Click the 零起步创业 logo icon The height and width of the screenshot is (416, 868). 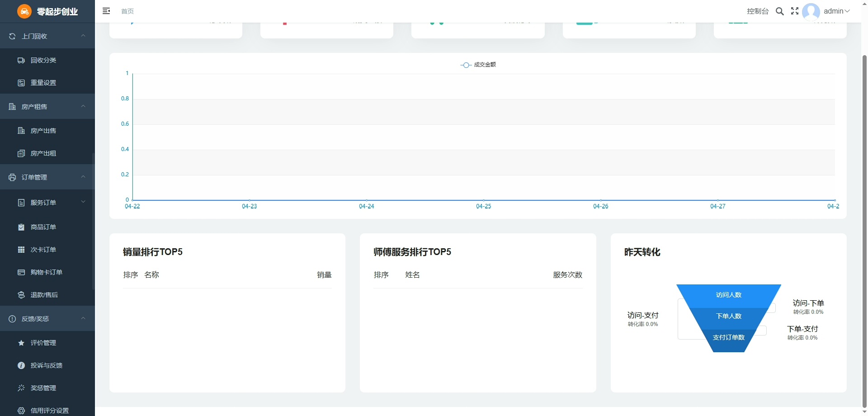24,11
